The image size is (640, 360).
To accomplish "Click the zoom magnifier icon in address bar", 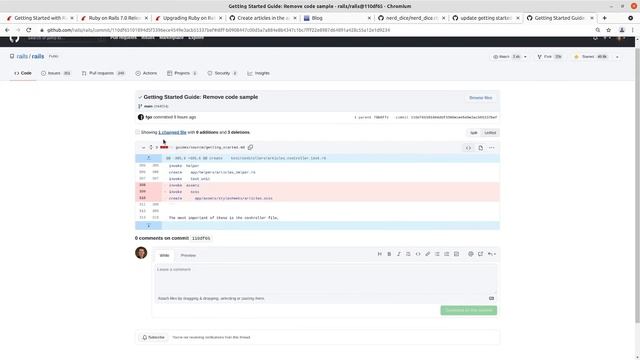I will tap(598, 30).
